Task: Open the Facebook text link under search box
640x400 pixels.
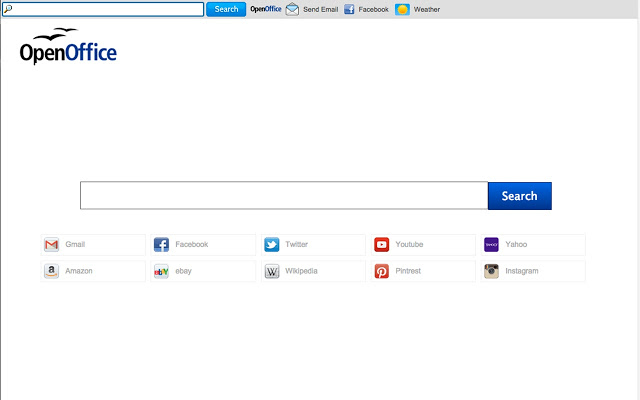Action: click(x=192, y=244)
